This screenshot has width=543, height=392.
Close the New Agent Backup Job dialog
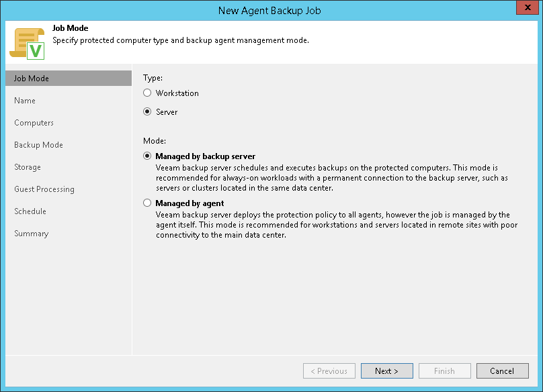click(x=526, y=9)
